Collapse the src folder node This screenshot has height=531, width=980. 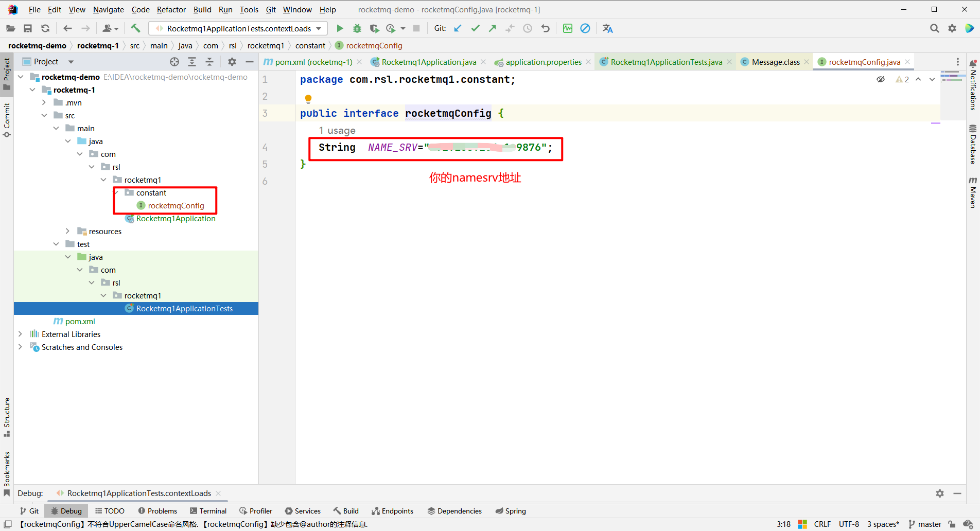click(x=44, y=116)
